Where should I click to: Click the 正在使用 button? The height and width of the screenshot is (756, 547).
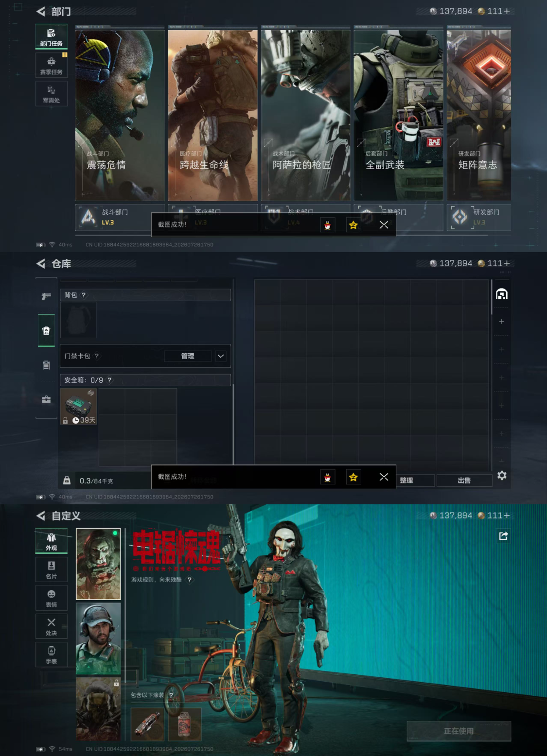(x=459, y=731)
